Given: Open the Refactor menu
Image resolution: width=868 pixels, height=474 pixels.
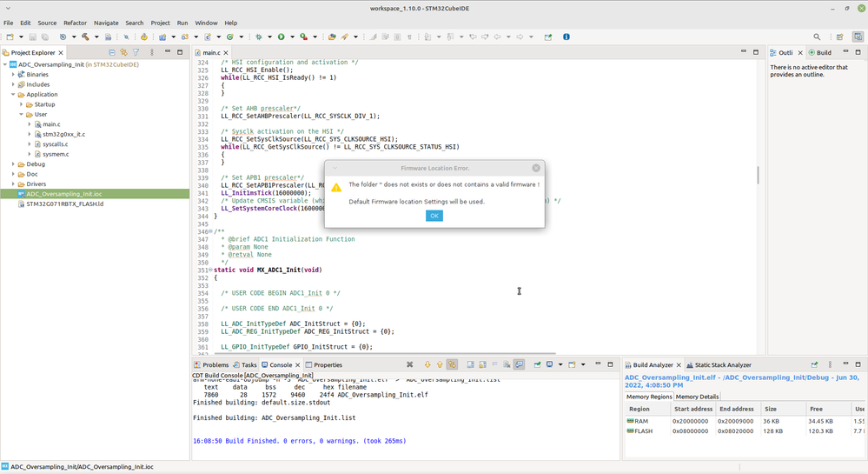Looking at the screenshot, I should click(75, 23).
